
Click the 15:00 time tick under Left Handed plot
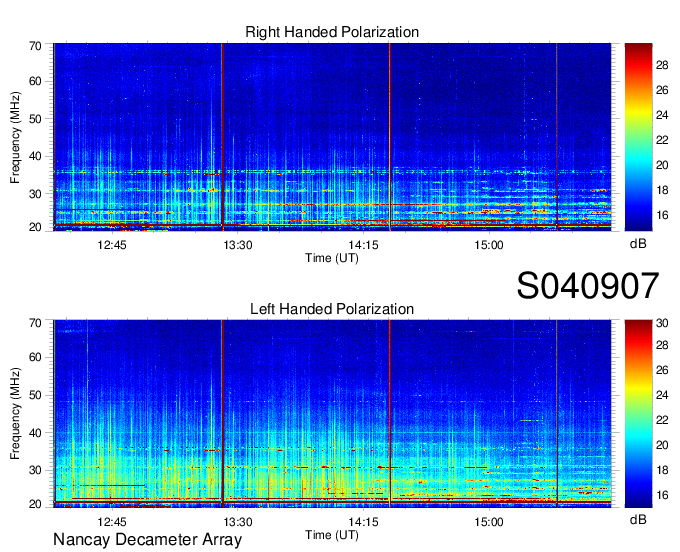(489, 522)
